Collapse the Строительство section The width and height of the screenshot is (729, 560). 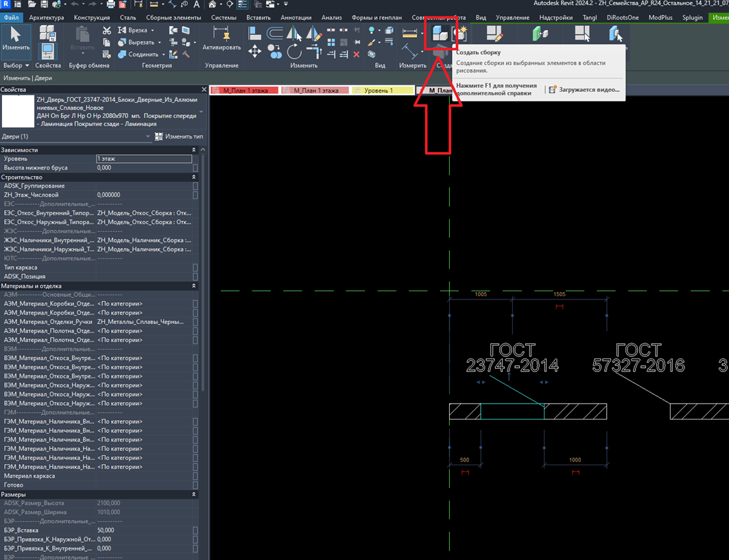point(194,177)
